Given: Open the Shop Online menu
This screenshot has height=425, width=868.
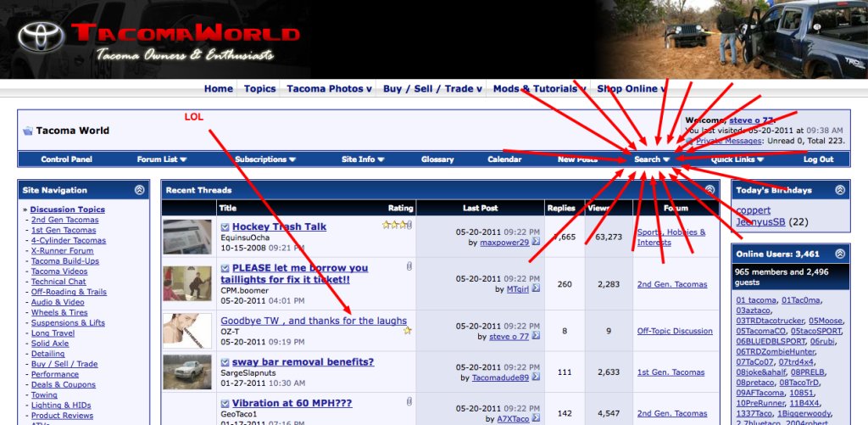Looking at the screenshot, I should 631,89.
